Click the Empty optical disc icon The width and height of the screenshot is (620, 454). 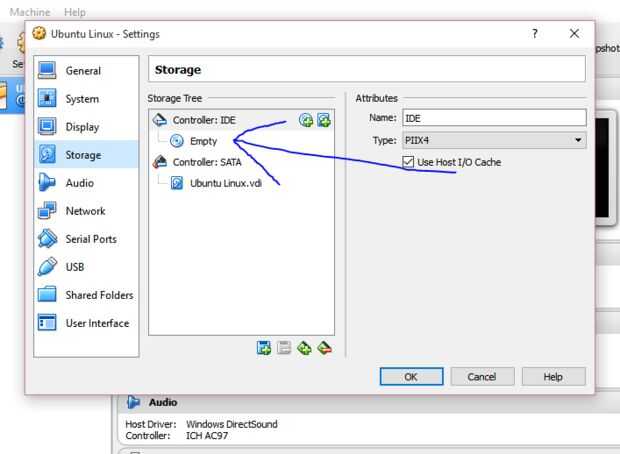click(177, 141)
